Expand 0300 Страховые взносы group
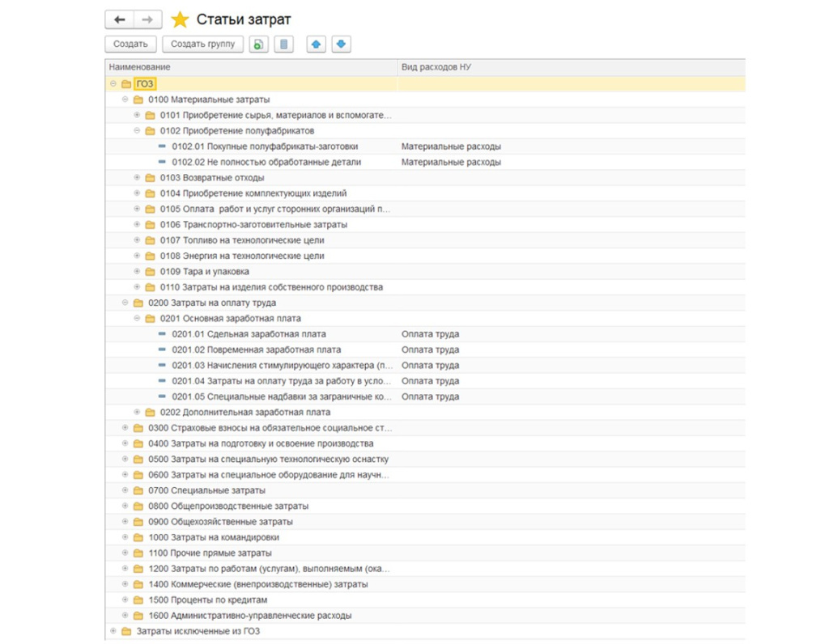 pyautogui.click(x=125, y=428)
